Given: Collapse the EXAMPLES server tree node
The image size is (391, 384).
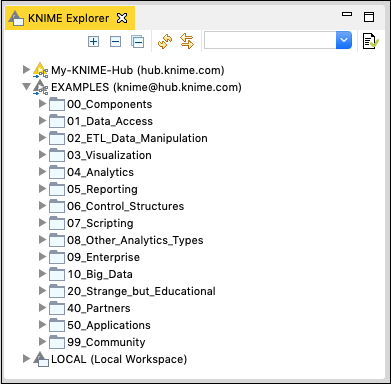Looking at the screenshot, I should 26,87.
